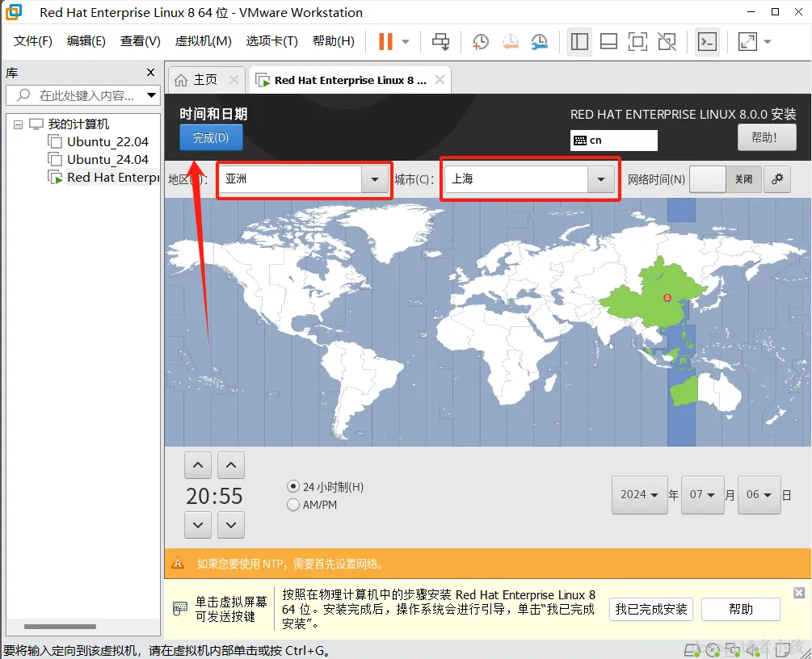Click the 完成(D) button
The image size is (812, 659).
(211, 137)
